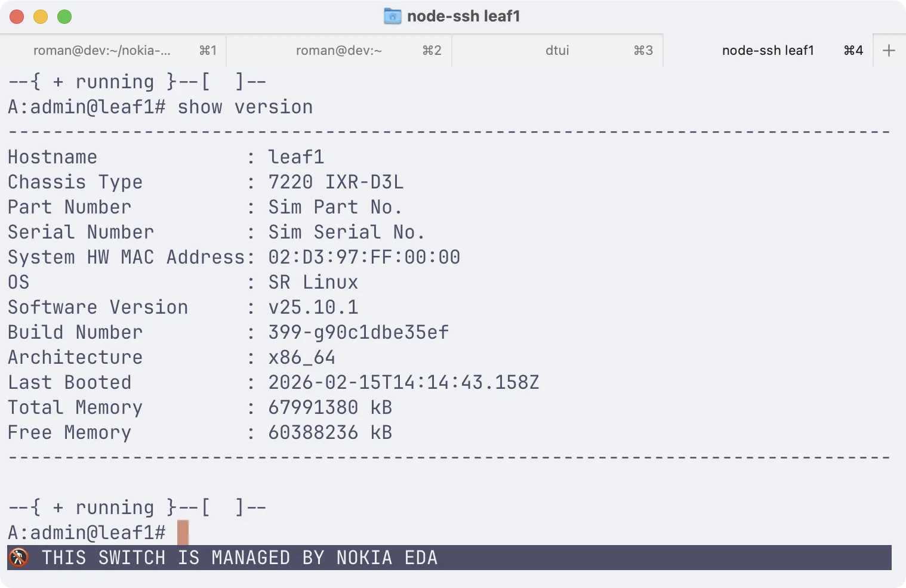Click the Hostname value 'leaf1'
Image resolution: width=906 pixels, height=588 pixels.
point(296,157)
